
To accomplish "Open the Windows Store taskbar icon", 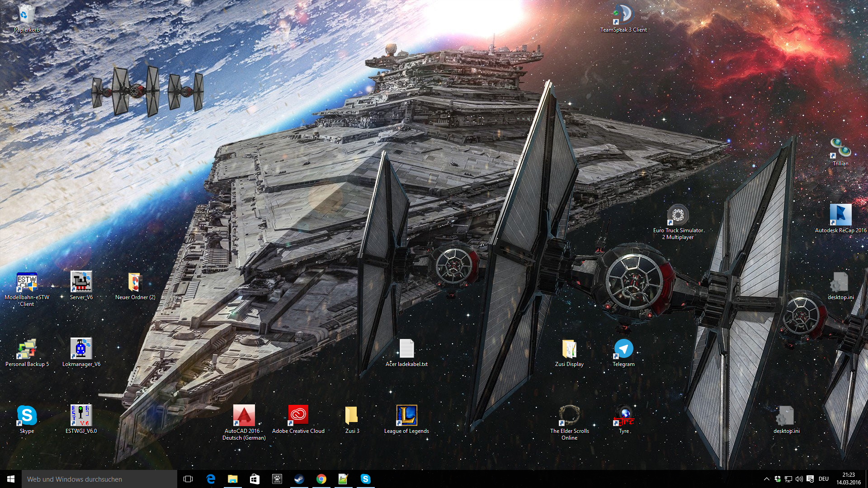I will (255, 479).
